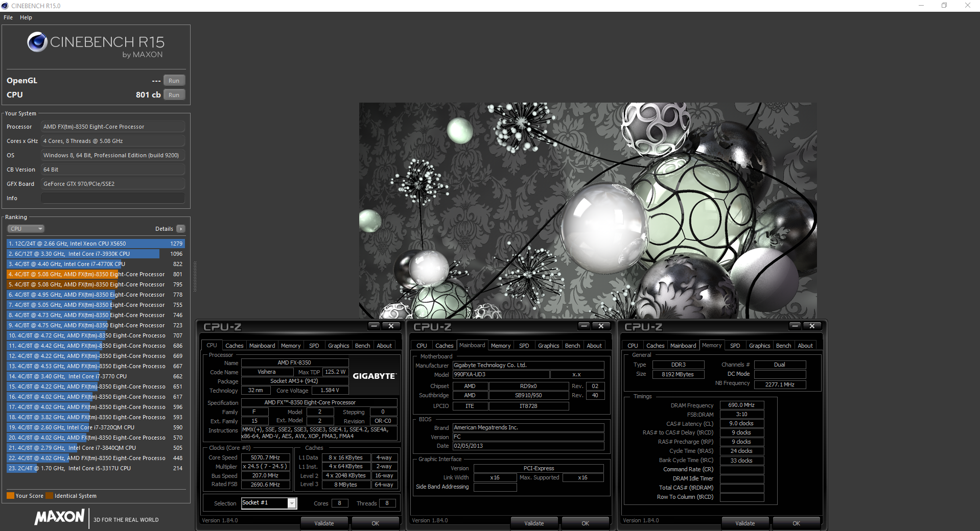Click the Your Score orange legend swatch
This screenshot has height=531, width=980.
point(10,496)
